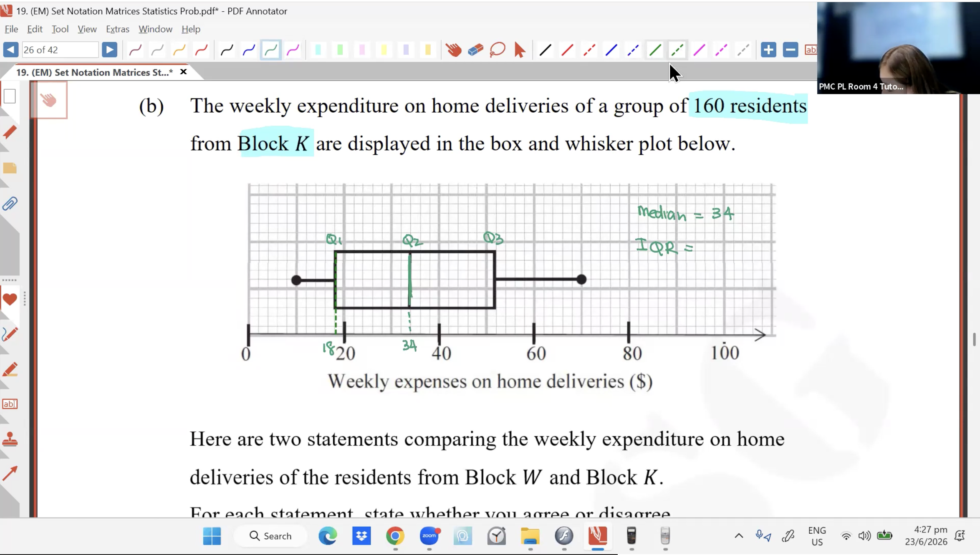Select the sidebar arrow drawing tool
Screen dimensions: 980x555
coord(10,473)
